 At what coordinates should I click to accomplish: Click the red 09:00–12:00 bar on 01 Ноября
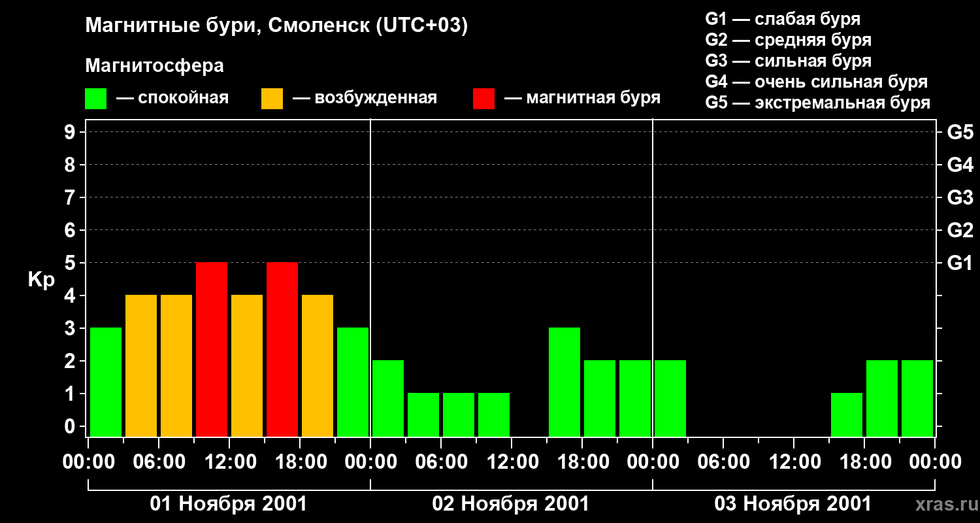pyautogui.click(x=212, y=349)
